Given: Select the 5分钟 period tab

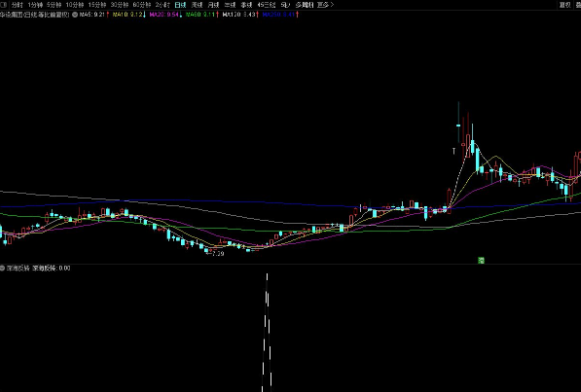Looking at the screenshot, I should (x=54, y=5).
